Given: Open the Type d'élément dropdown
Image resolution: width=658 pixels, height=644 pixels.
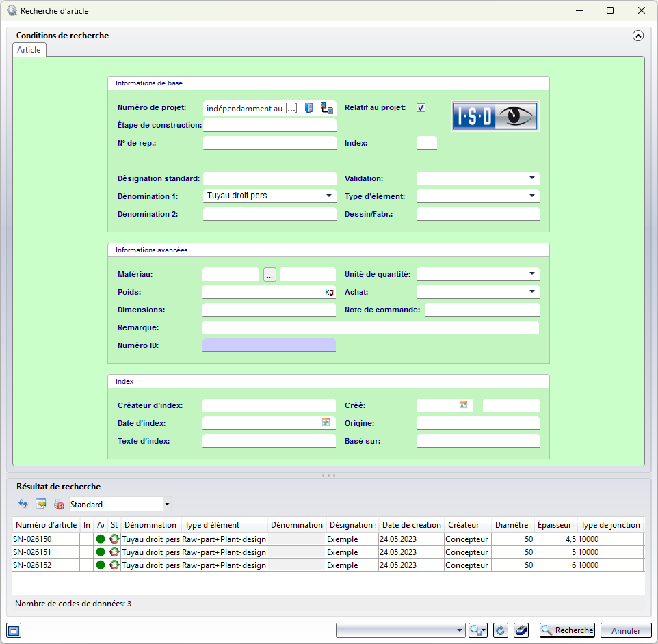Looking at the screenshot, I should [x=531, y=196].
